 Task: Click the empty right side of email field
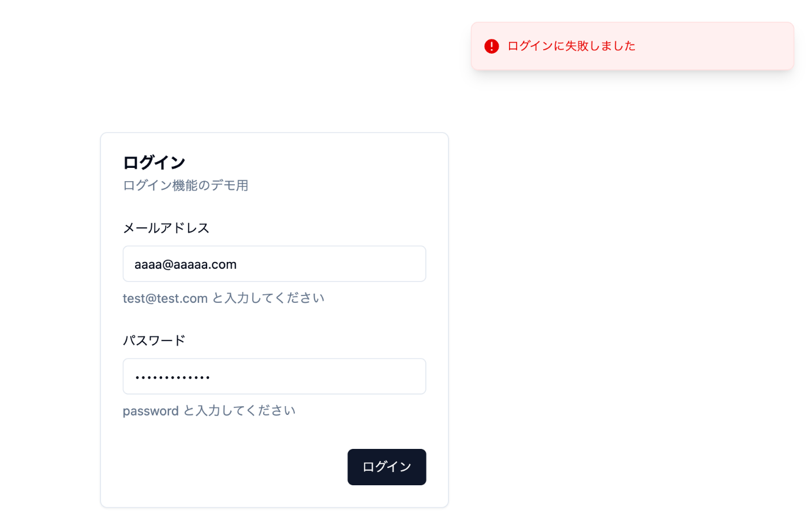pos(346,264)
